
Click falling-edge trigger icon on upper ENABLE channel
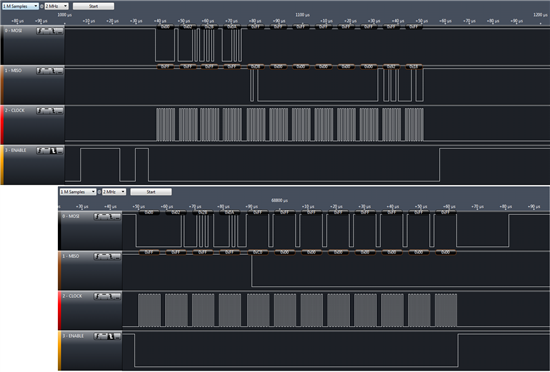point(53,151)
